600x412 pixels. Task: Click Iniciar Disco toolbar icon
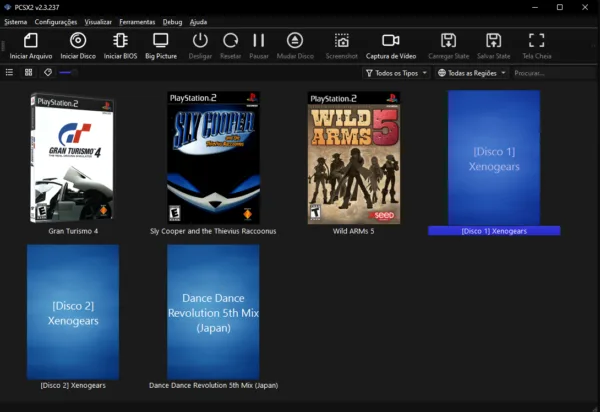coord(78,41)
